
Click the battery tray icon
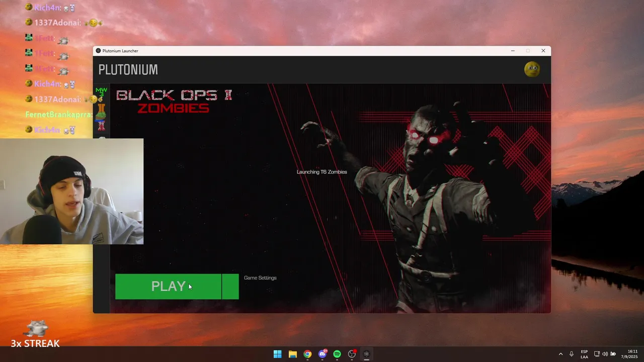click(613, 354)
